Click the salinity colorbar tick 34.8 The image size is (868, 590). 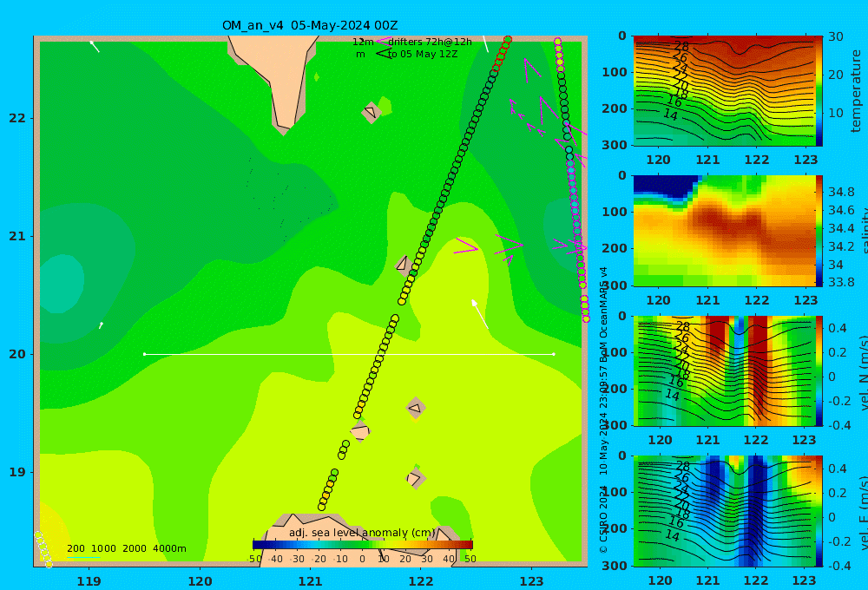tap(841, 192)
